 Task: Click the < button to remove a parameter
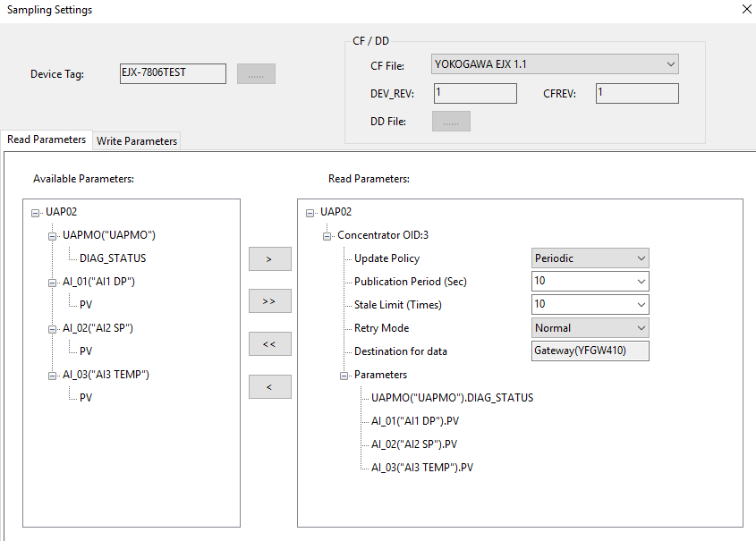tap(269, 386)
